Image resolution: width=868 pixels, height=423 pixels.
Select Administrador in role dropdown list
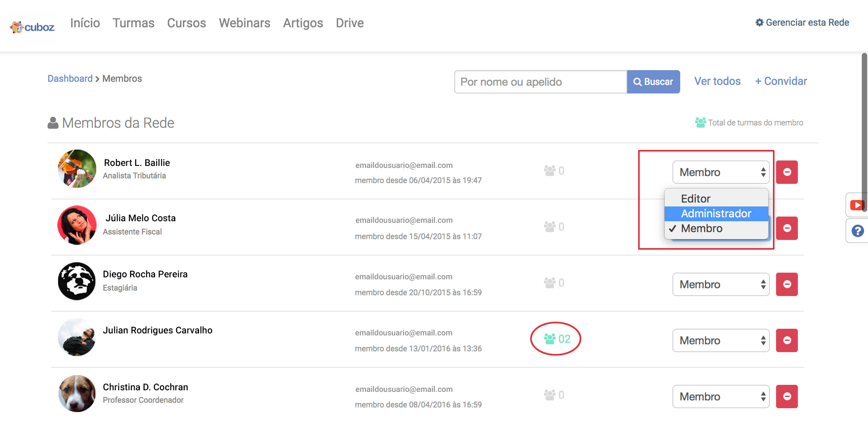tap(716, 213)
